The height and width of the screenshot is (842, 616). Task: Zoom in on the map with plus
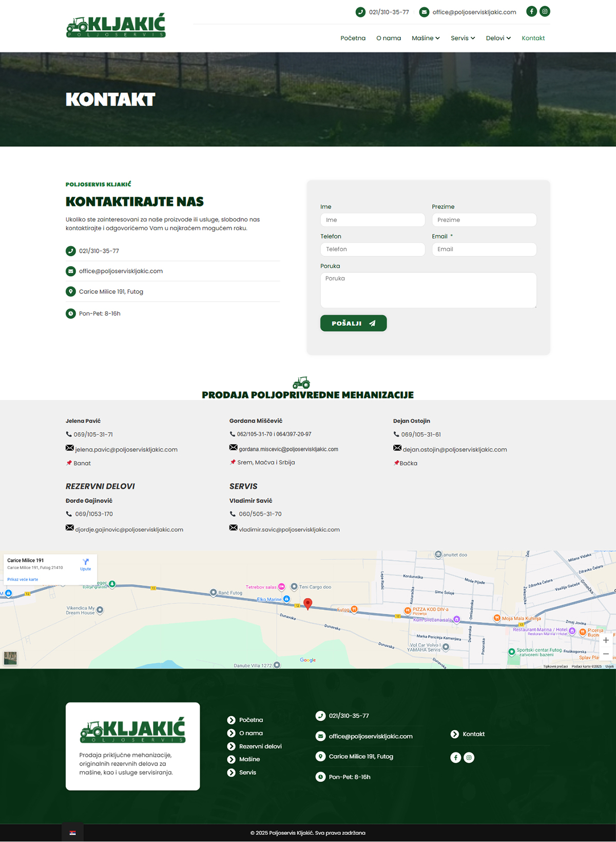pyautogui.click(x=606, y=640)
